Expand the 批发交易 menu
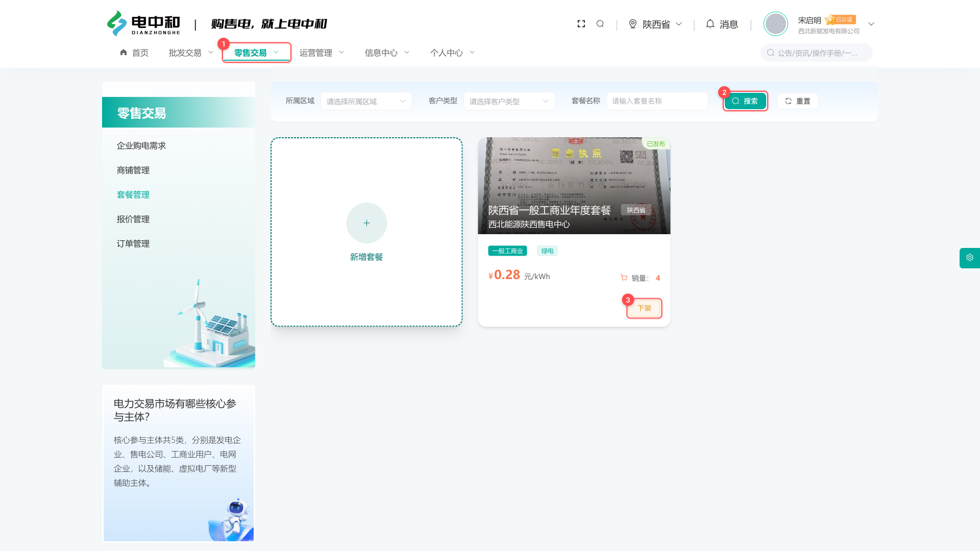The width and height of the screenshot is (980, 551). tap(191, 53)
